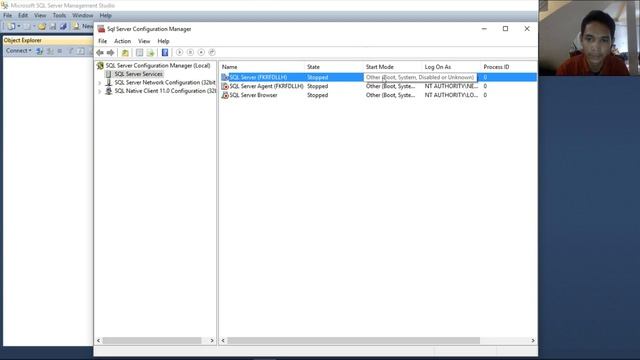The image size is (640, 360).
Task: Start the service with the play icon
Action: (x=180, y=52)
